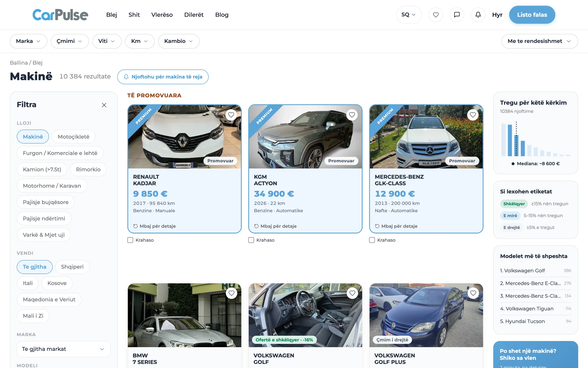The width and height of the screenshot is (588, 368).
Task: Open the notifications bell icon in header
Action: click(478, 15)
